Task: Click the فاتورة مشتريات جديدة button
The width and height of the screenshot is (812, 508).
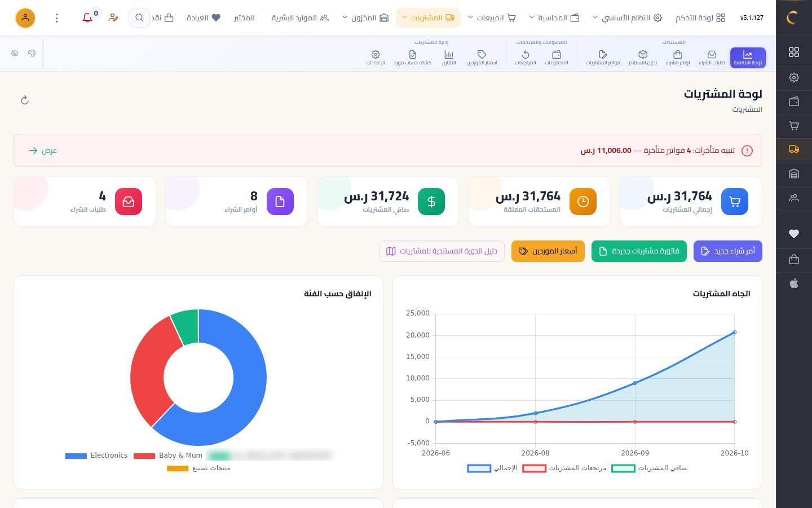Action: pos(639,251)
